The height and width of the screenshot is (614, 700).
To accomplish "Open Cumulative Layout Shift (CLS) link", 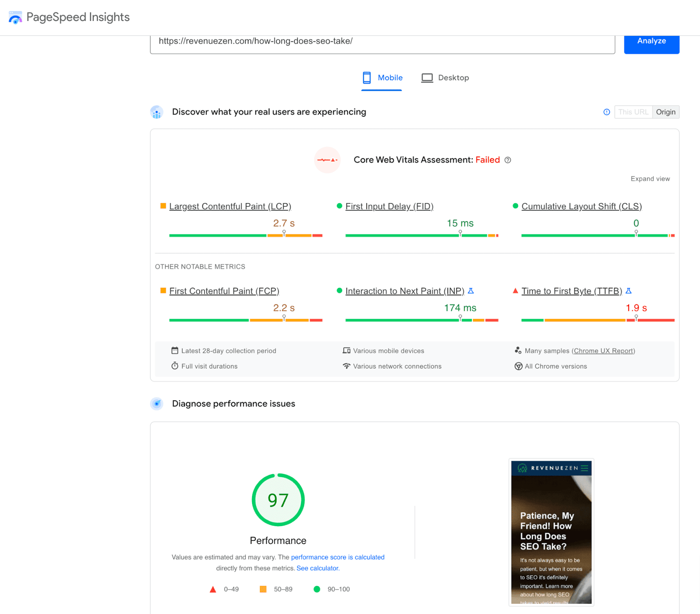I will pos(582,206).
